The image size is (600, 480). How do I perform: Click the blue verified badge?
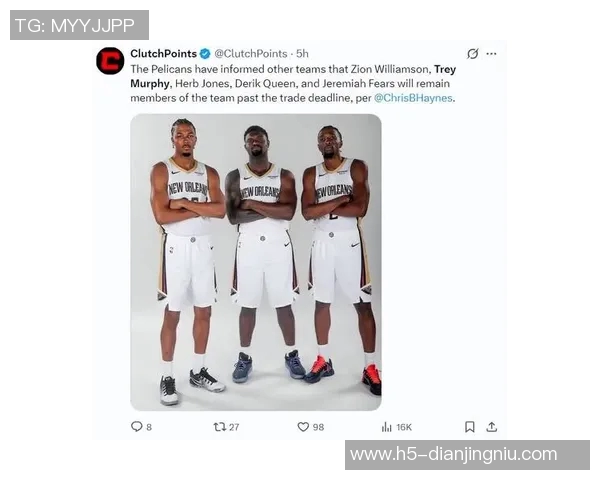[205, 54]
